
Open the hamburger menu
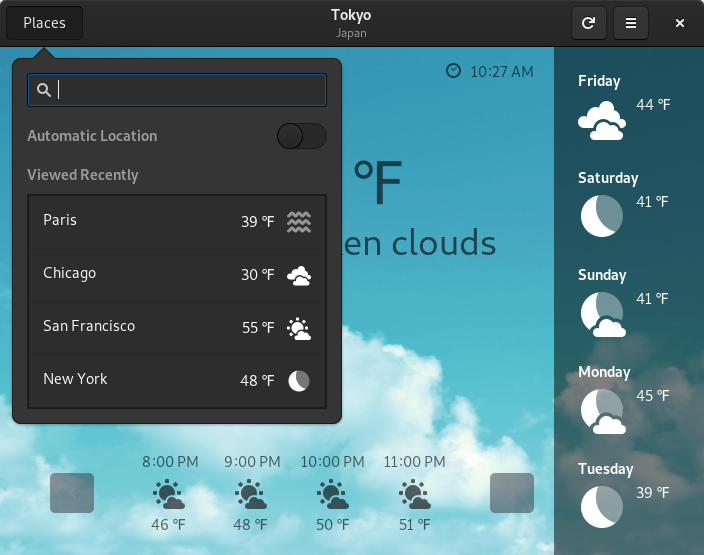[x=630, y=23]
